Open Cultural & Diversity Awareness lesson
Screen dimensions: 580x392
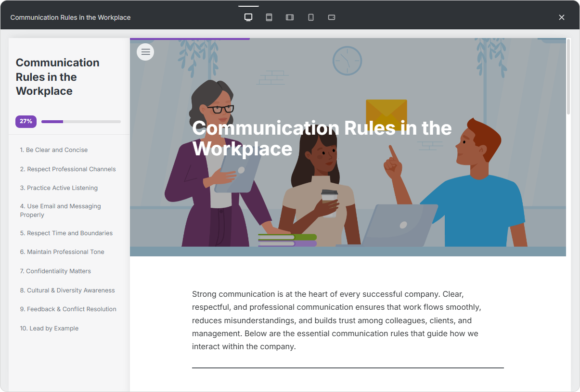pos(67,291)
